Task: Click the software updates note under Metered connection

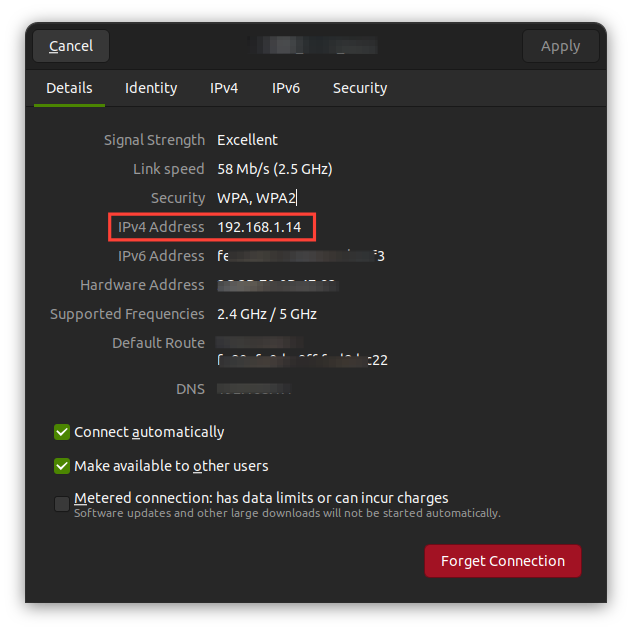Action: coord(287,513)
